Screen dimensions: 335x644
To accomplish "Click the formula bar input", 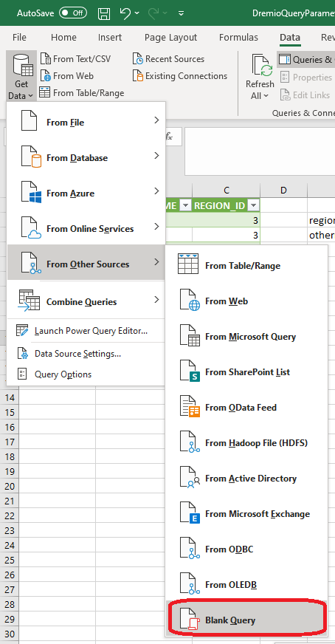I will (x=260, y=151).
